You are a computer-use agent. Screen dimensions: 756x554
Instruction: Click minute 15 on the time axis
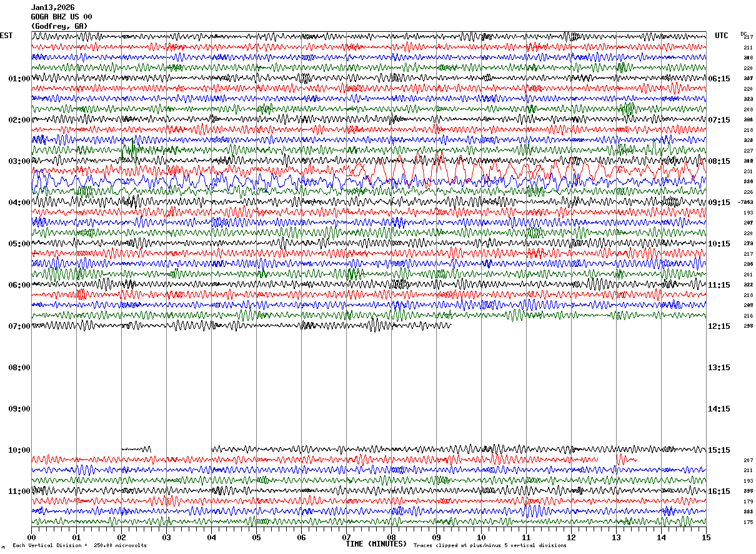pos(706,537)
